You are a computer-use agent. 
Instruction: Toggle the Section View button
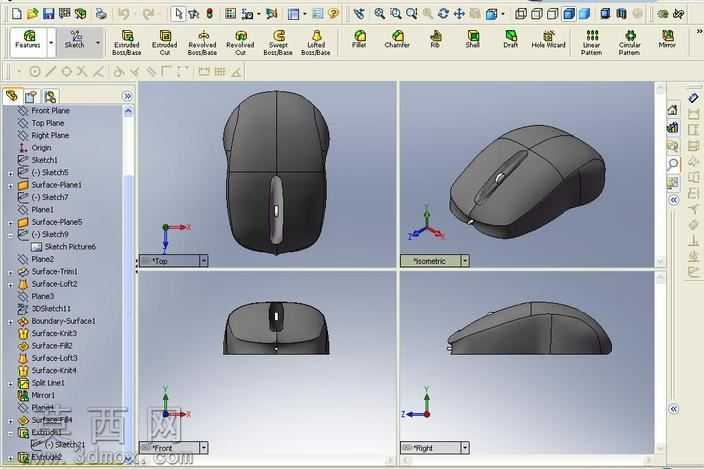pos(621,14)
